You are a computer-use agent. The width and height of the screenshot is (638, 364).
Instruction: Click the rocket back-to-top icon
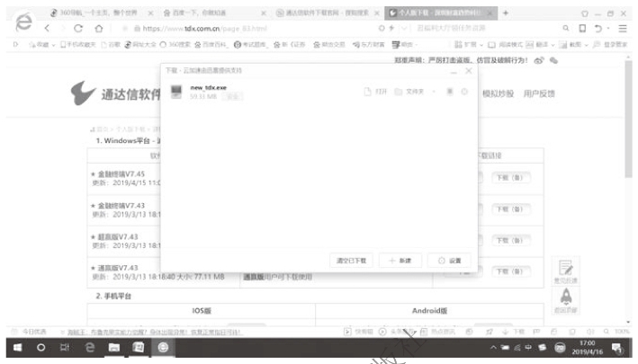coord(566,300)
